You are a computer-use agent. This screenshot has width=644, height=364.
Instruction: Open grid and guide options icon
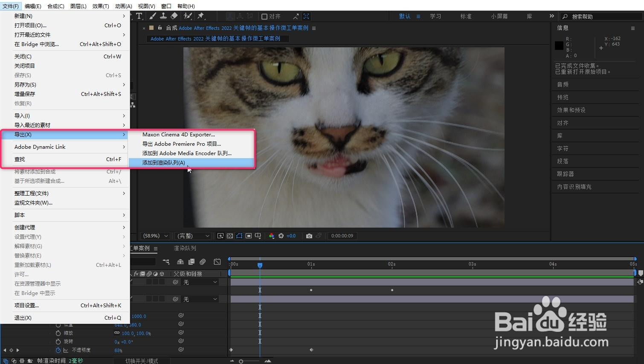258,236
